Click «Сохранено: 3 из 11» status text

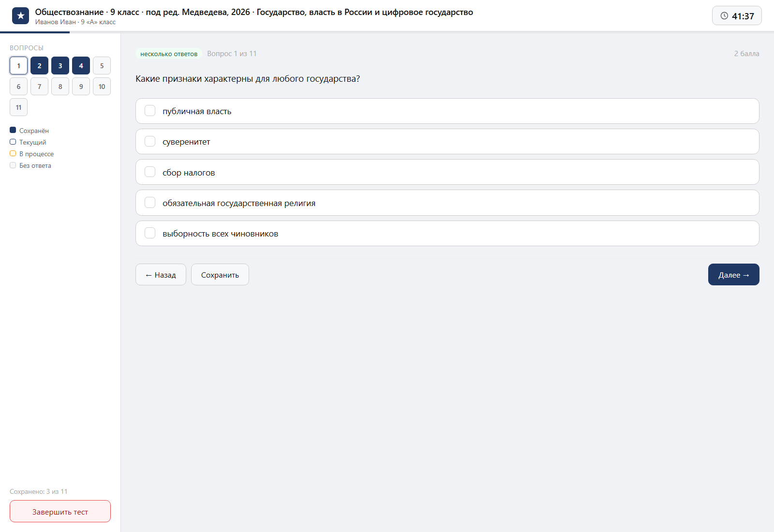click(x=39, y=491)
